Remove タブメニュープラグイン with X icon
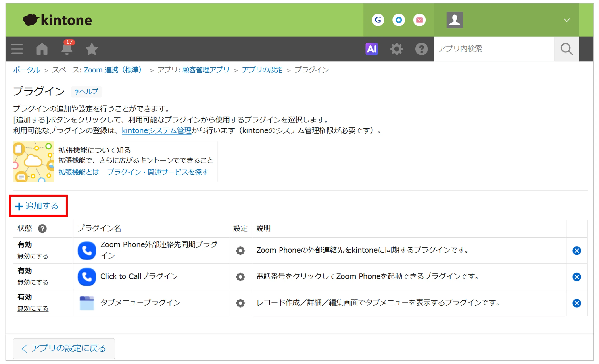This screenshot has height=364, width=599. tap(577, 303)
